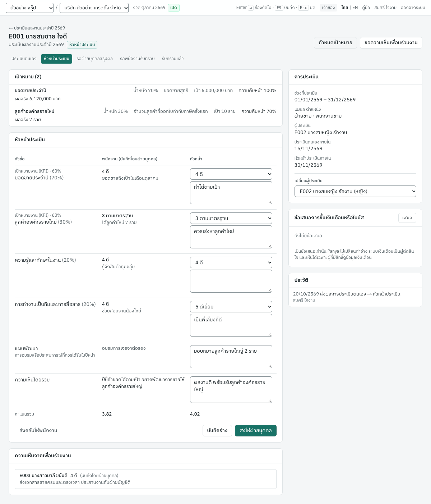This screenshot has width=431, height=504.
Task: Click ส่งกลับให้พนักงาน to return the review
Action: click(x=38, y=431)
